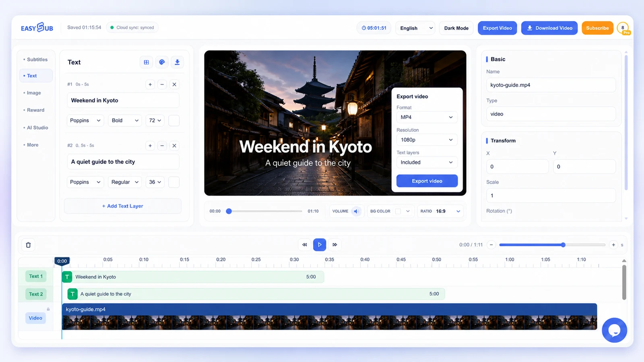The image size is (644, 362).
Task: Switch to Image in sidebar
Action: (x=36, y=93)
